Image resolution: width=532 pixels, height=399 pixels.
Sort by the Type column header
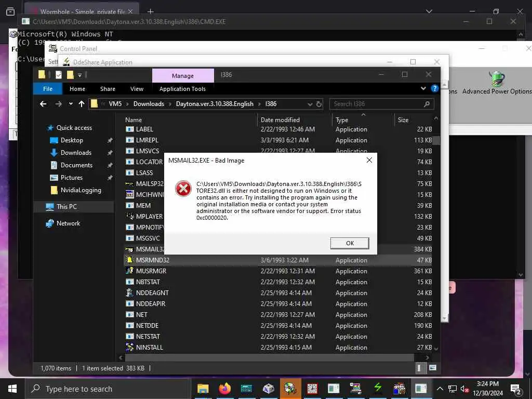tap(342, 120)
